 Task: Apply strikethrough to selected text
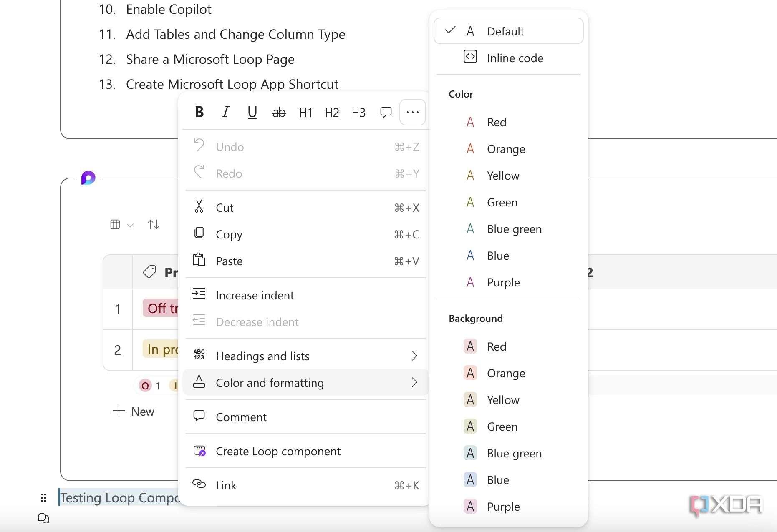pyautogui.click(x=279, y=113)
